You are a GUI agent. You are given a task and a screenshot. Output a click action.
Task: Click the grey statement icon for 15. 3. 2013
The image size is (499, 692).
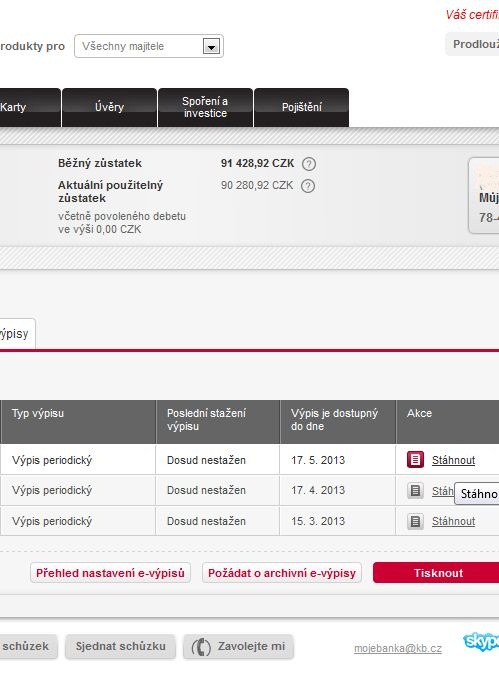[415, 521]
